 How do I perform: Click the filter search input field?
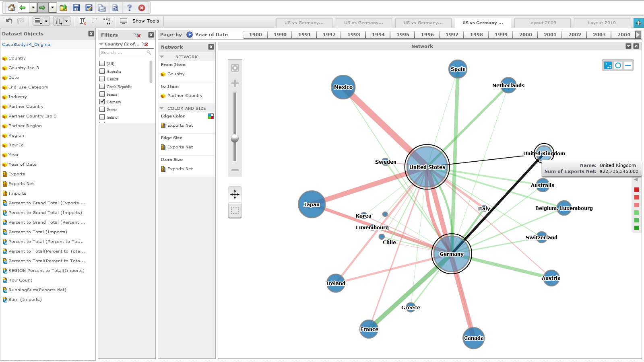(124, 53)
